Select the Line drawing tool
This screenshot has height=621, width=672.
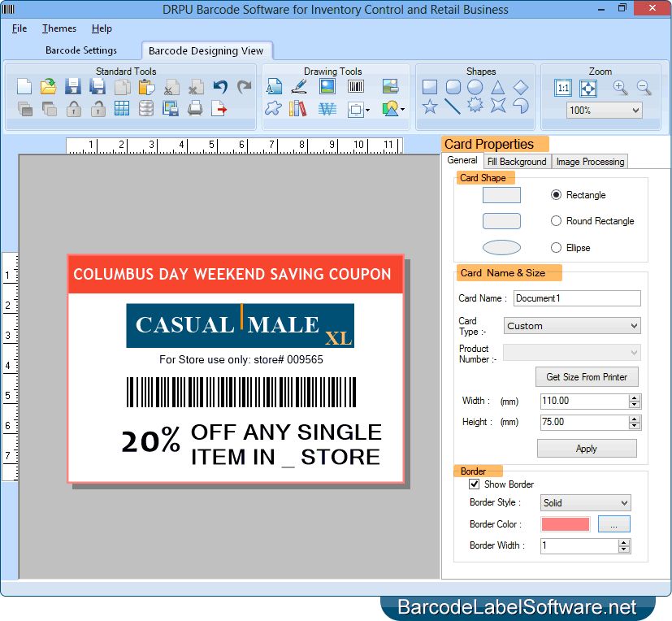pos(452,106)
